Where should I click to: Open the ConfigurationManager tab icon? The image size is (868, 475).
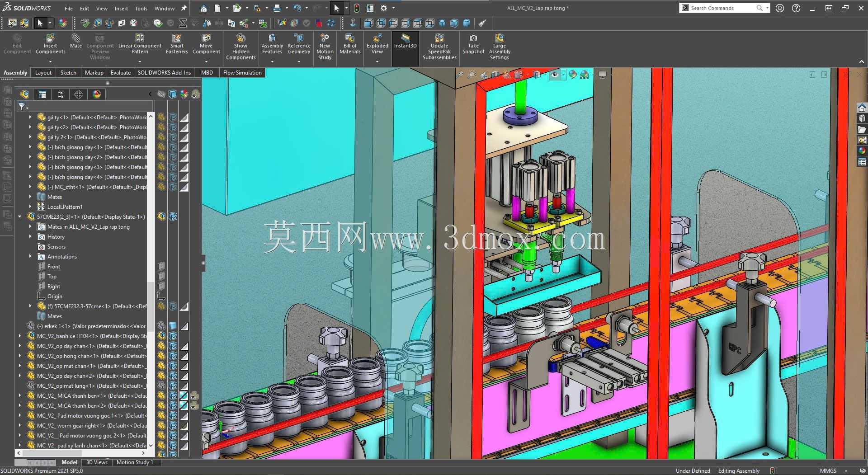(x=61, y=94)
